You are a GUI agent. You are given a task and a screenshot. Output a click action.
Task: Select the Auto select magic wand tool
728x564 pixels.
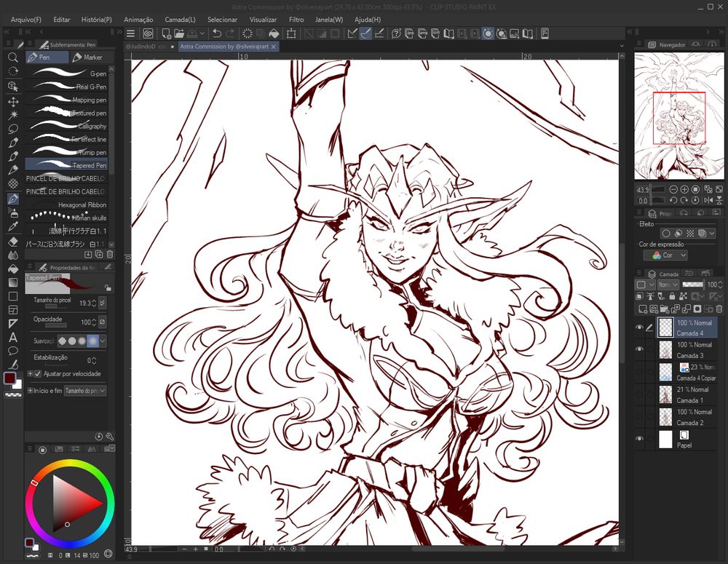13,115
